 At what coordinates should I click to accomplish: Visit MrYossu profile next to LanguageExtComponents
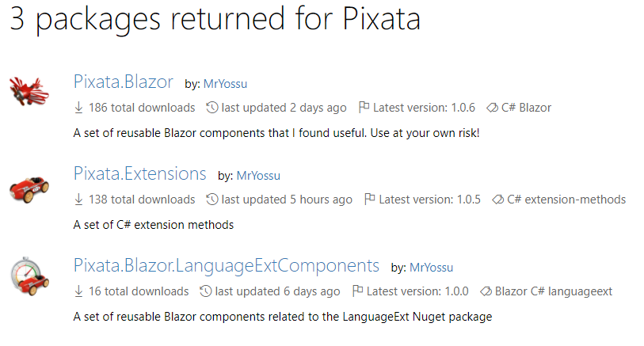click(x=431, y=268)
